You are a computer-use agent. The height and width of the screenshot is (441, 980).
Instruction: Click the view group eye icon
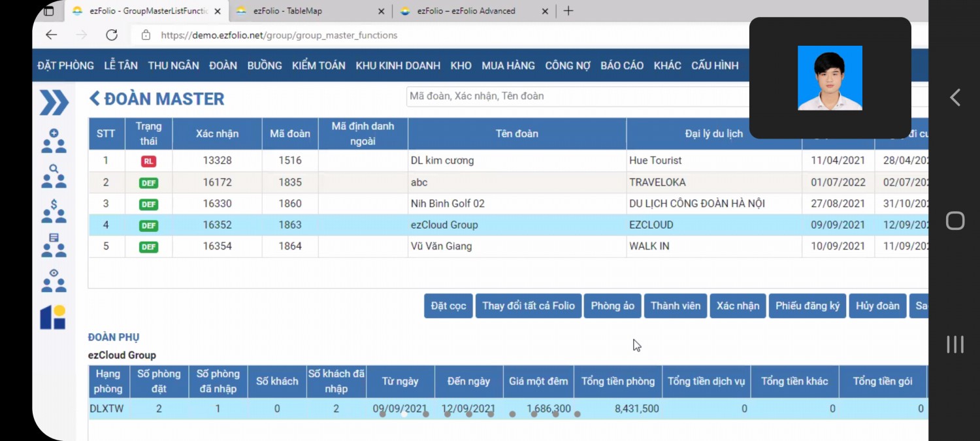coord(54,281)
